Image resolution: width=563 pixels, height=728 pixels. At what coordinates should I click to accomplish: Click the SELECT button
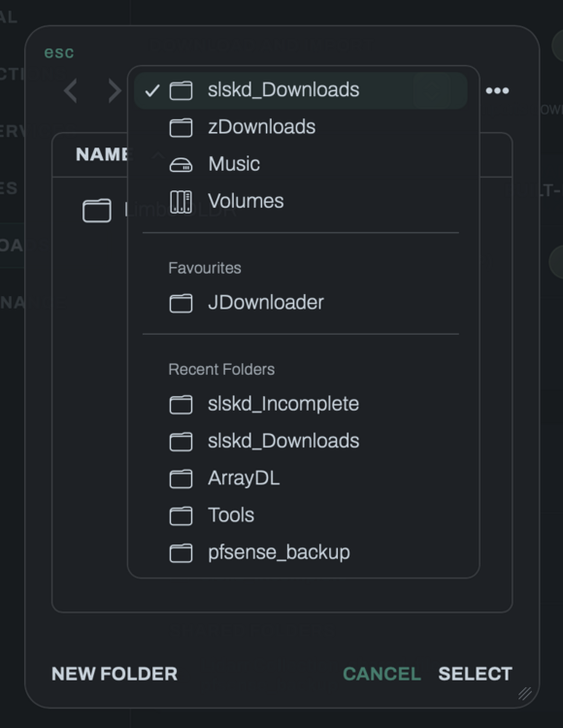[476, 675]
